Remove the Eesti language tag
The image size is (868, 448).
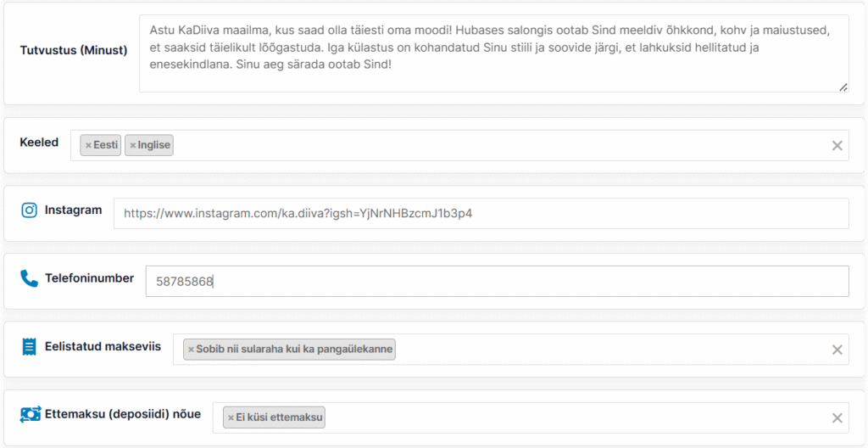click(88, 145)
